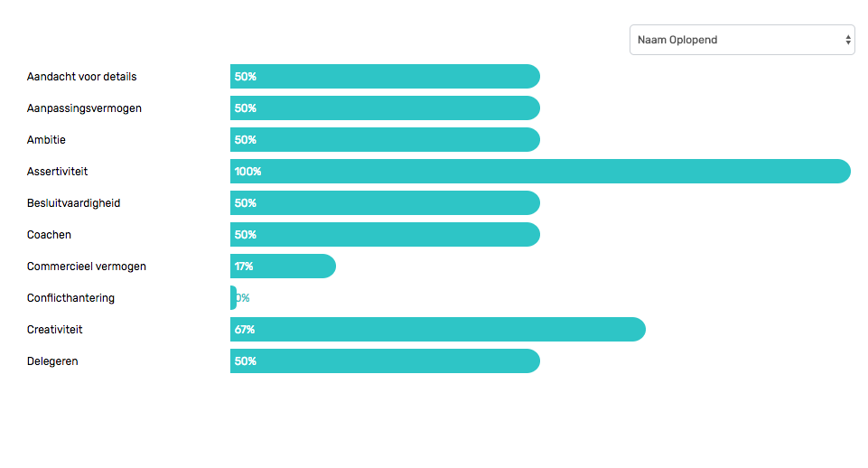Screen dimensions: 868x468
Task: Select the Assertiviteit label
Action: pos(57,171)
